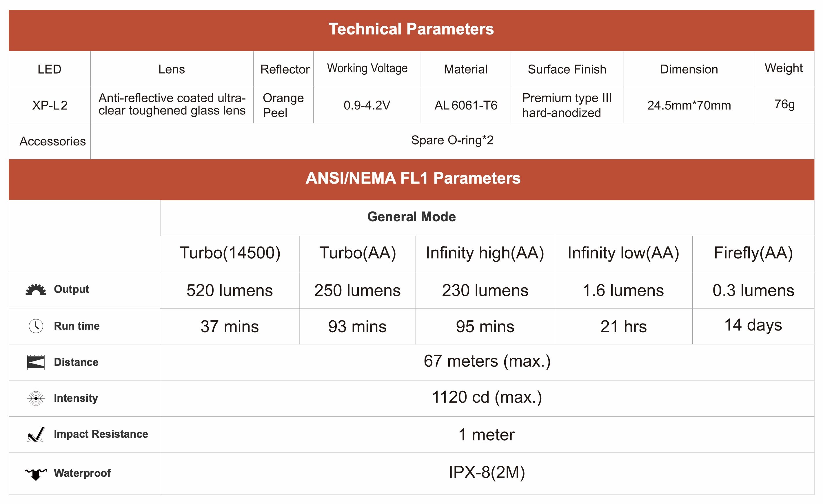Click the 24.5mm*70mm dimension cell

tap(689, 105)
